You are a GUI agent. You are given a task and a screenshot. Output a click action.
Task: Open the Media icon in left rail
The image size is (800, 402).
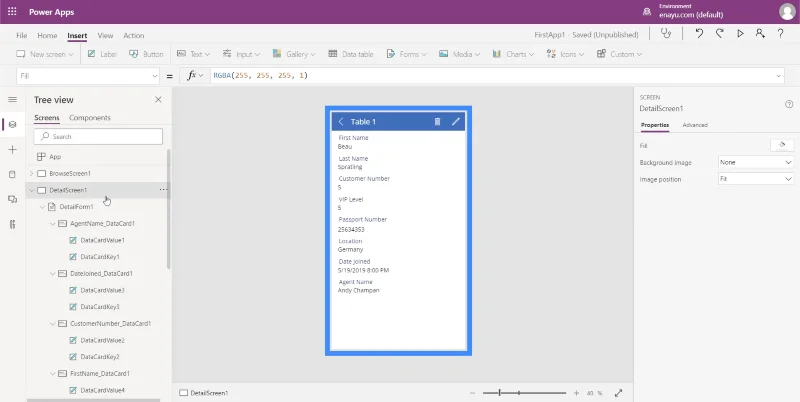(12, 199)
